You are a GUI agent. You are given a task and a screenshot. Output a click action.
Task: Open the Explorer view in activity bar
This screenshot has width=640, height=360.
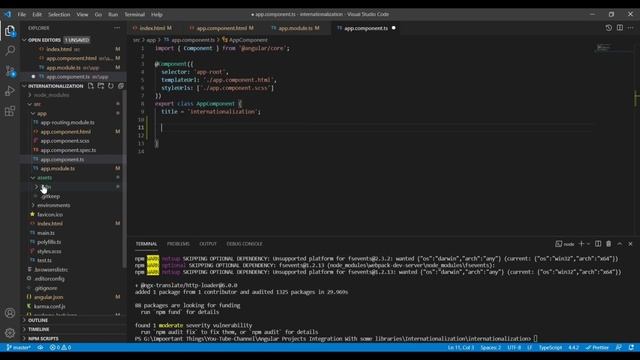[x=10, y=31]
